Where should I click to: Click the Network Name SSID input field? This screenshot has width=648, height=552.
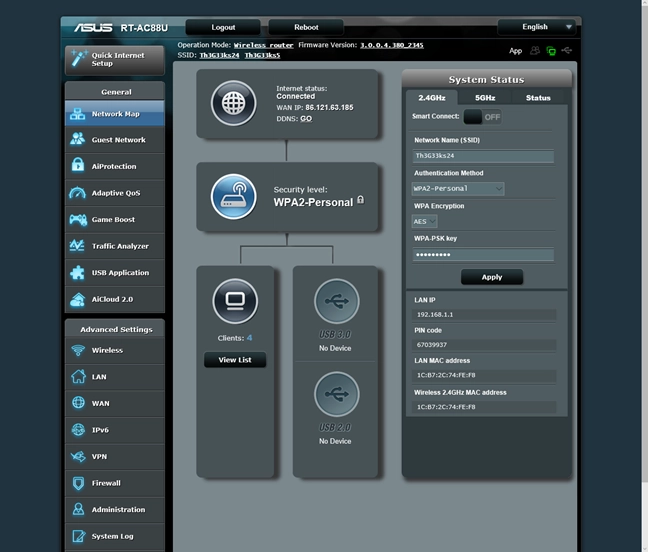[483, 156]
